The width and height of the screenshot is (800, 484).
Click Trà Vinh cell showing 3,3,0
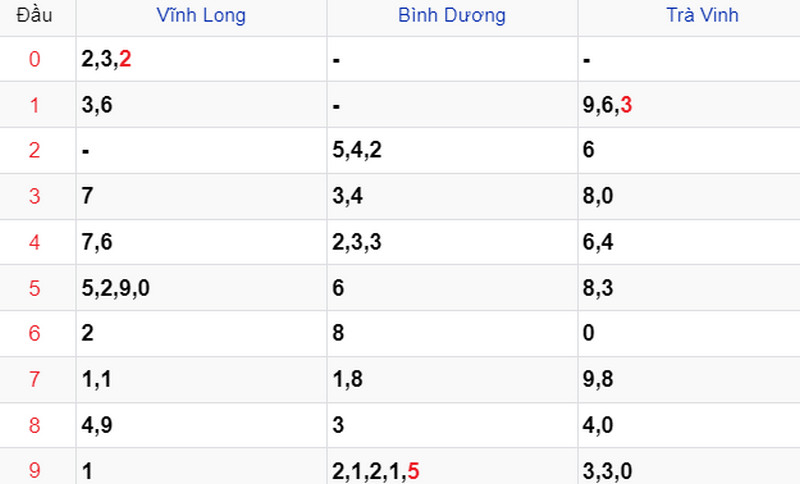tap(607, 470)
